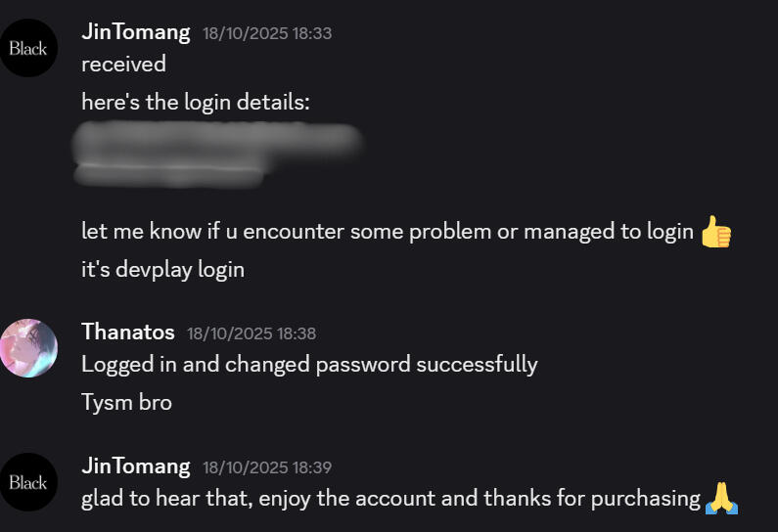
Task: Click the second, shorter blurred line
Action: [x=168, y=174]
